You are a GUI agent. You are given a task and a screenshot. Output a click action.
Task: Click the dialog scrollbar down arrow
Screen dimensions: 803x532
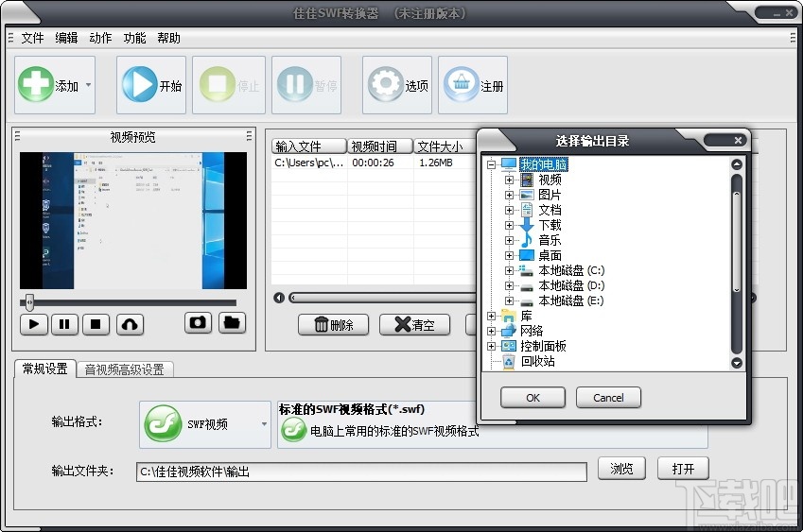coord(737,363)
